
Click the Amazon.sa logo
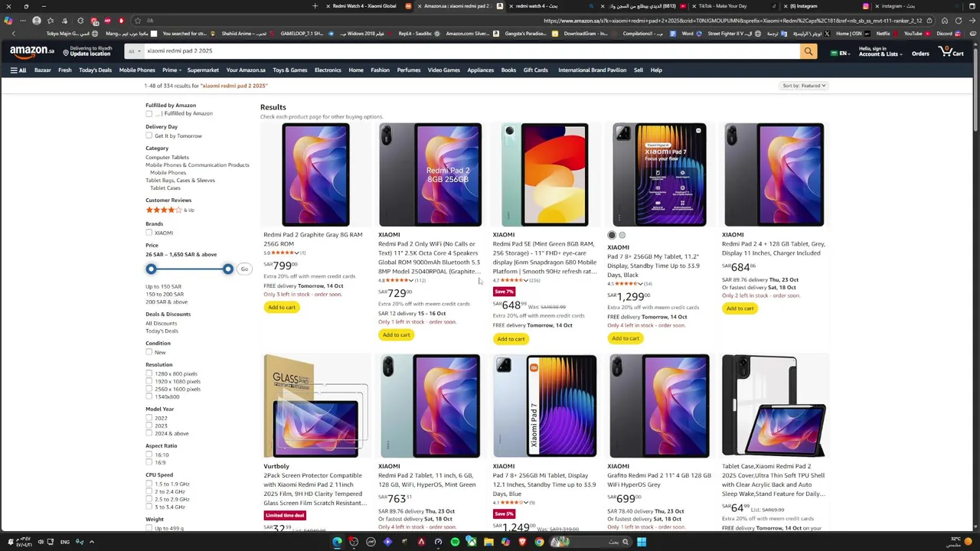[x=31, y=51]
